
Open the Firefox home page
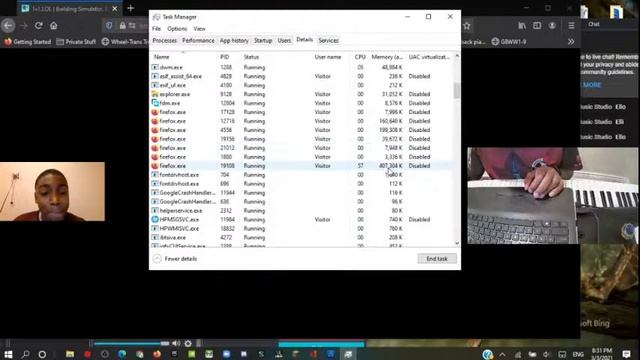click(x=53, y=26)
